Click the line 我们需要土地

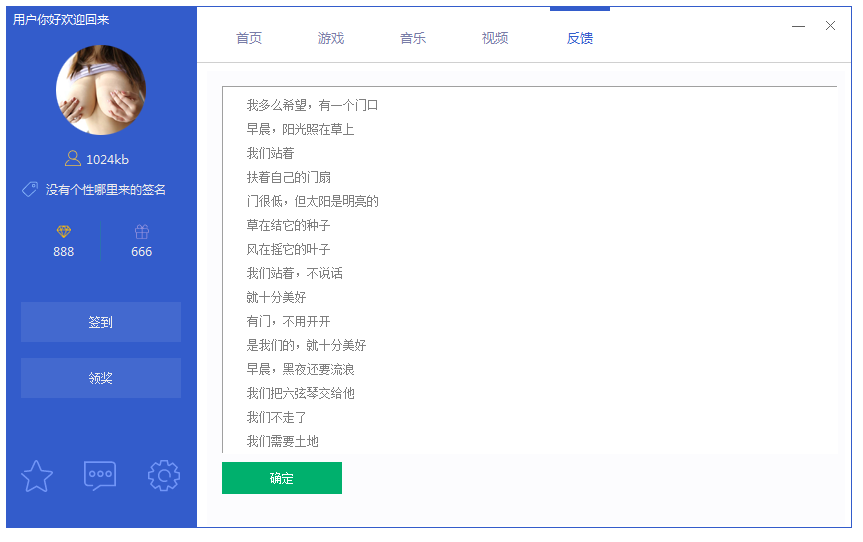click(x=282, y=441)
